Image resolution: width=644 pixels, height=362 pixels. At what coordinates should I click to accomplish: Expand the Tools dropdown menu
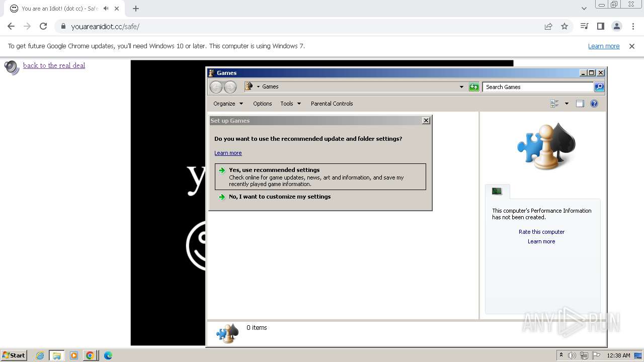click(x=291, y=104)
